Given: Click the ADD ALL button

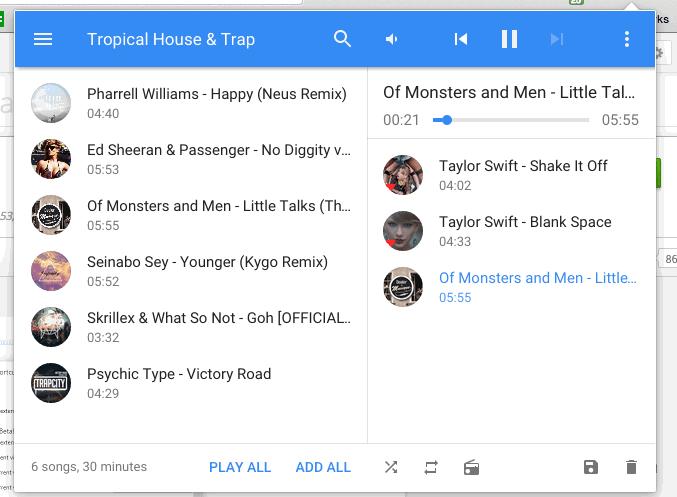Looking at the screenshot, I should click(323, 467).
